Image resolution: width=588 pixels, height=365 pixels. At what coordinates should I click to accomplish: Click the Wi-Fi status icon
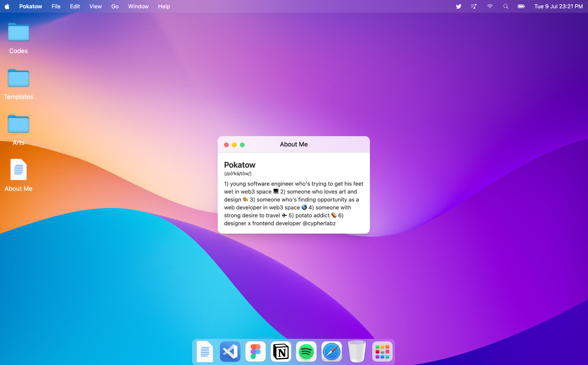pos(490,7)
